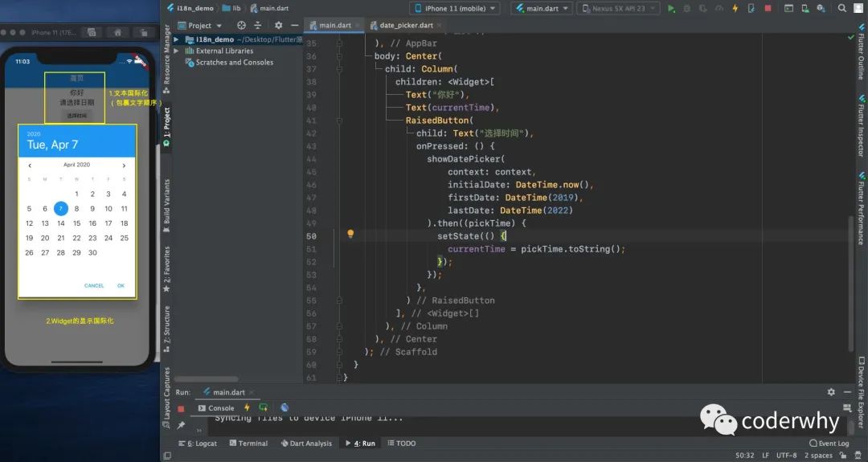Open Device File Explorer side panel
Image resolution: width=868 pixels, height=462 pixels.
click(862, 392)
